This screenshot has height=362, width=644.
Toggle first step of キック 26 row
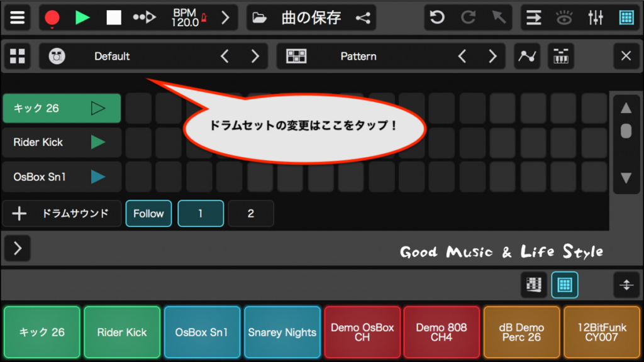pyautogui.click(x=139, y=108)
